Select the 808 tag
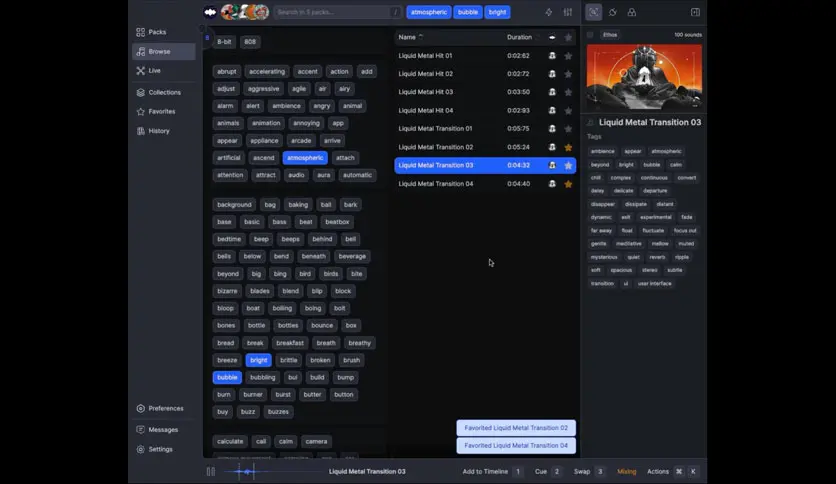 [x=250, y=42]
